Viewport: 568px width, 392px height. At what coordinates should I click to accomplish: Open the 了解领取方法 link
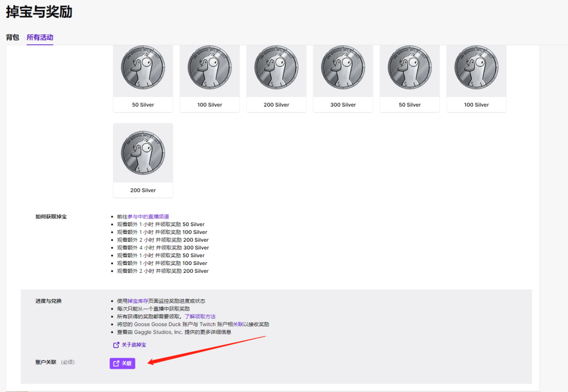coord(200,317)
